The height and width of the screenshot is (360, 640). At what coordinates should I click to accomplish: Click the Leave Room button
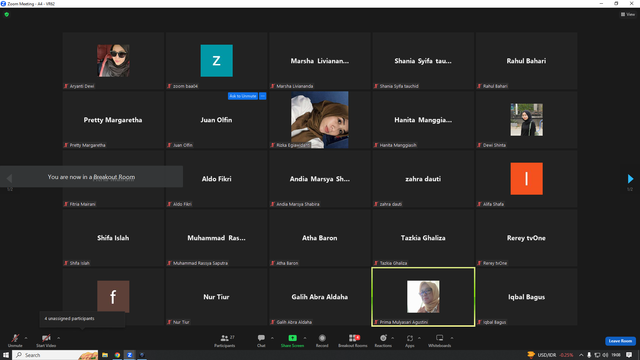(620, 341)
